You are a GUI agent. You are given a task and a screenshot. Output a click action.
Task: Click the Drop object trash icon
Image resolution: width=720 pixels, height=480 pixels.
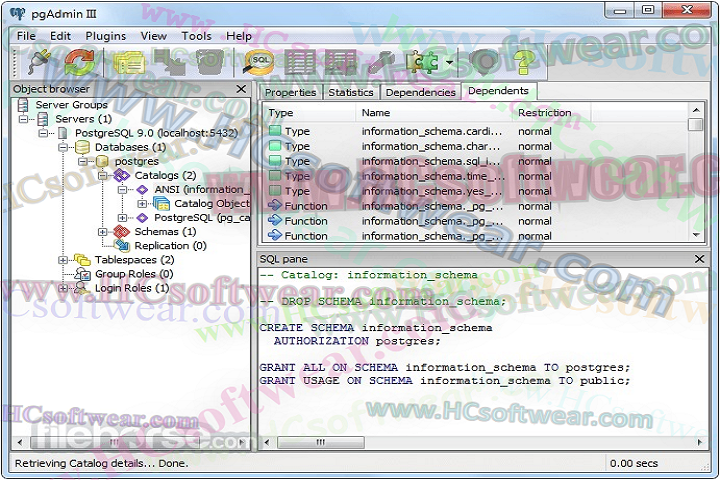tap(210, 62)
